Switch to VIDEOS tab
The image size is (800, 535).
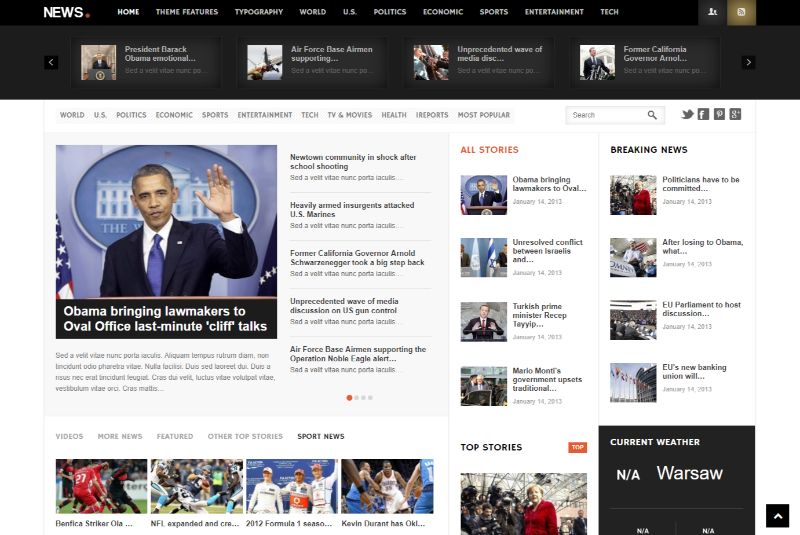pyautogui.click(x=69, y=437)
